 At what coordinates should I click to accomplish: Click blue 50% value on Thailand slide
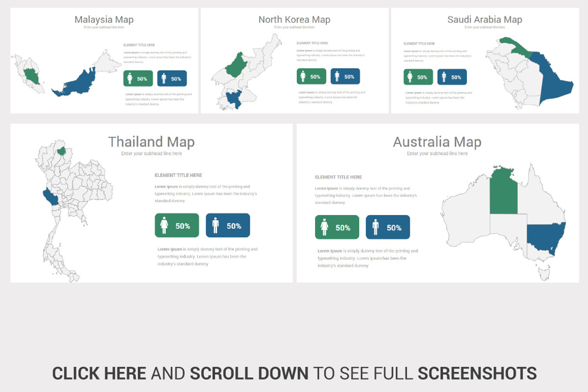234,226
